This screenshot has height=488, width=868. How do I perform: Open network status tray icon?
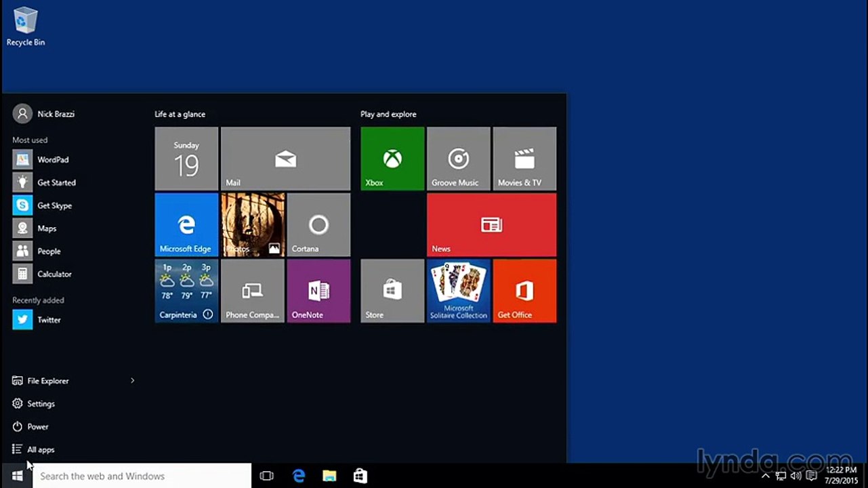781,476
